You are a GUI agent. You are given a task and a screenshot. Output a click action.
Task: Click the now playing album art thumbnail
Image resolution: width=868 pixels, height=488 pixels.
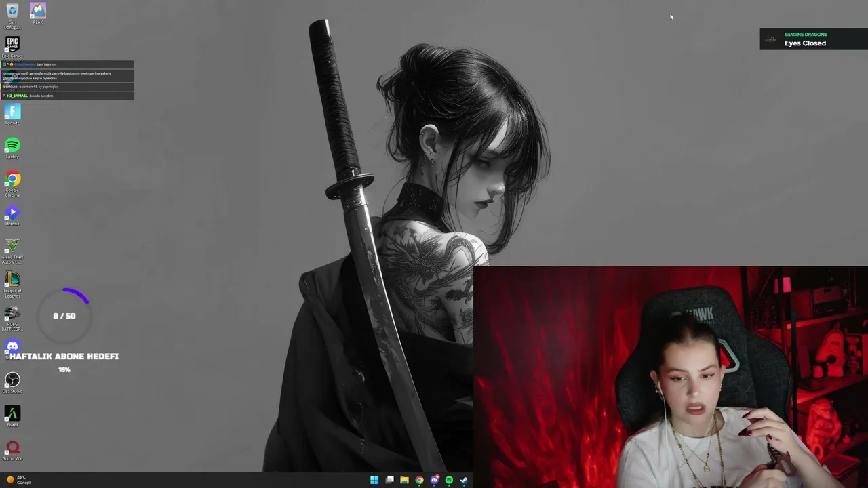(x=771, y=39)
